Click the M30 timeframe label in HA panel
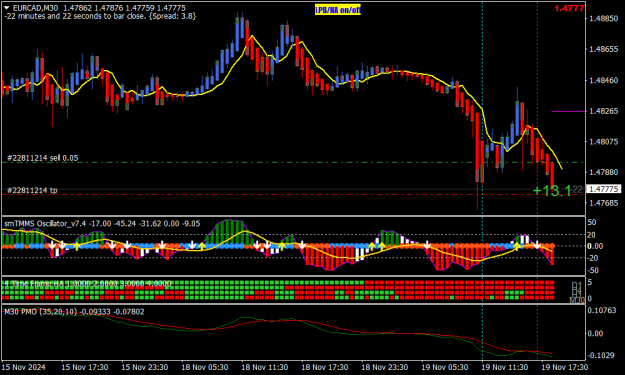Image resolution: width=625 pixels, height=375 pixels. coord(577,300)
